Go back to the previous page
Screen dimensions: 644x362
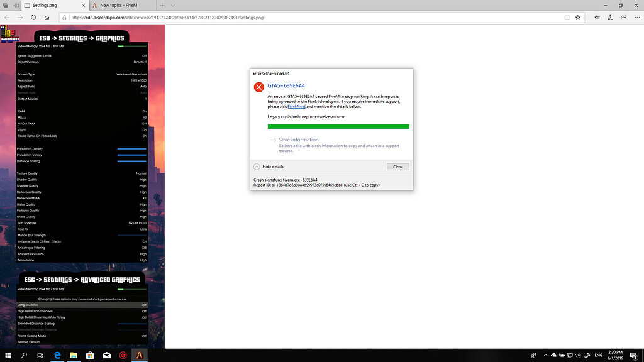click(7, 18)
